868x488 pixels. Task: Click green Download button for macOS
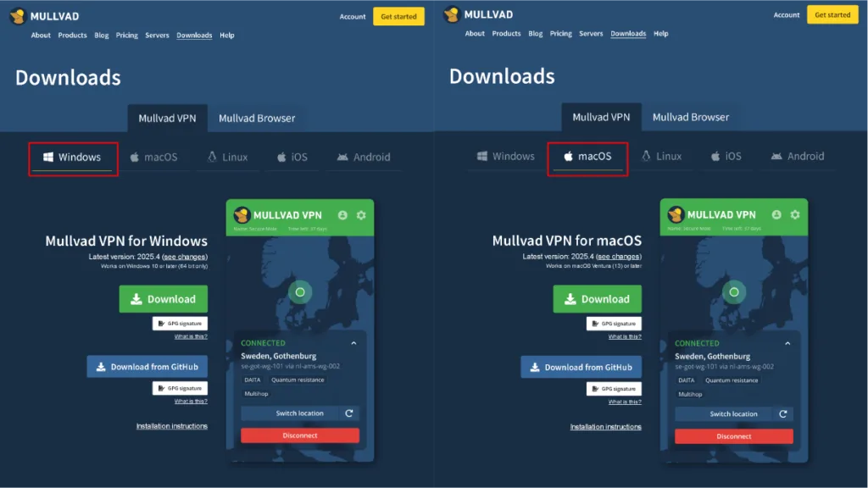pyautogui.click(x=598, y=299)
